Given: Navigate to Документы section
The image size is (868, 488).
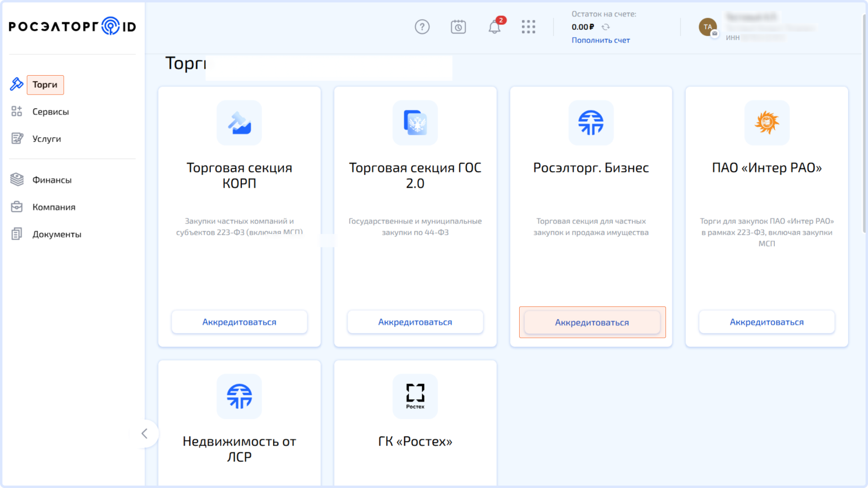Looking at the screenshot, I should (x=57, y=234).
